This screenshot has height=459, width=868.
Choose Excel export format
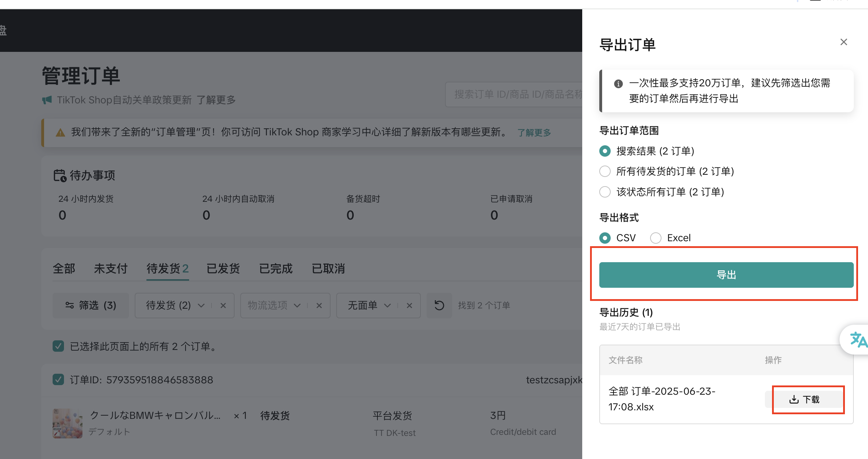[x=656, y=238]
